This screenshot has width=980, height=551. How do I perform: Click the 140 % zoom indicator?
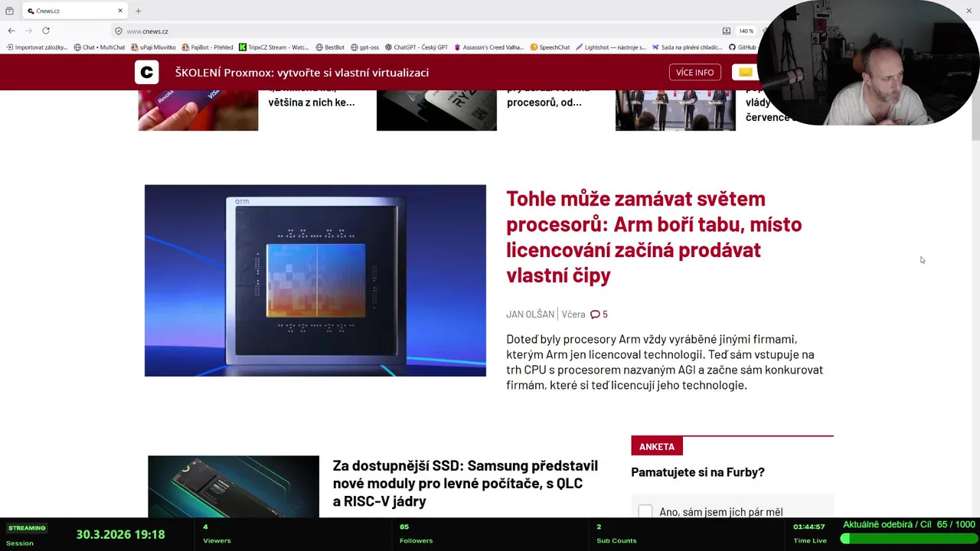click(746, 31)
